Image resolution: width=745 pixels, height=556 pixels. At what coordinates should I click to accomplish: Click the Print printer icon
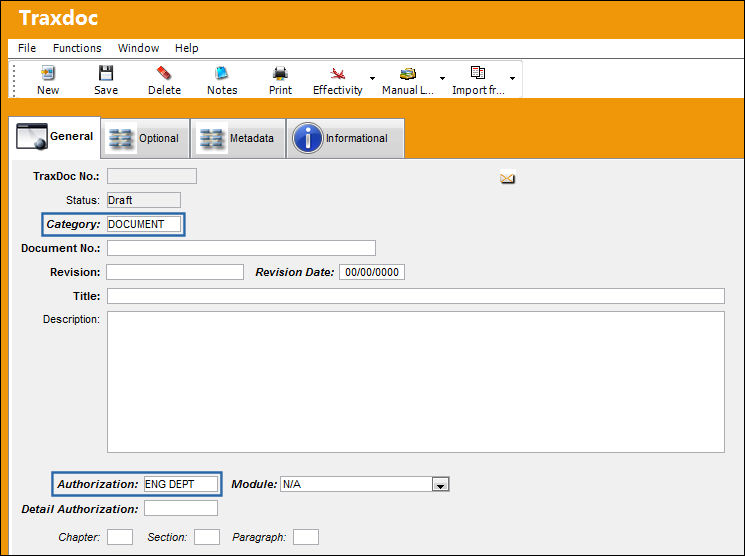(x=280, y=73)
